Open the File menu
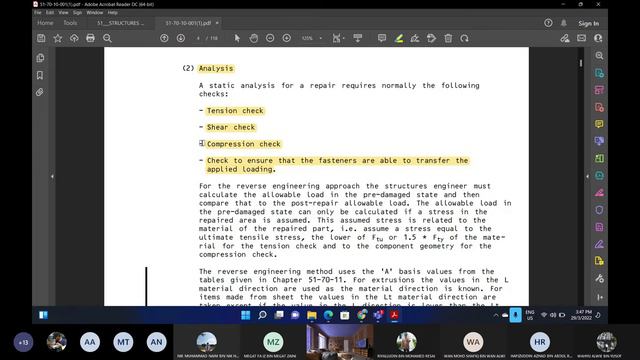Screen dimensions: 640x360 38,13
